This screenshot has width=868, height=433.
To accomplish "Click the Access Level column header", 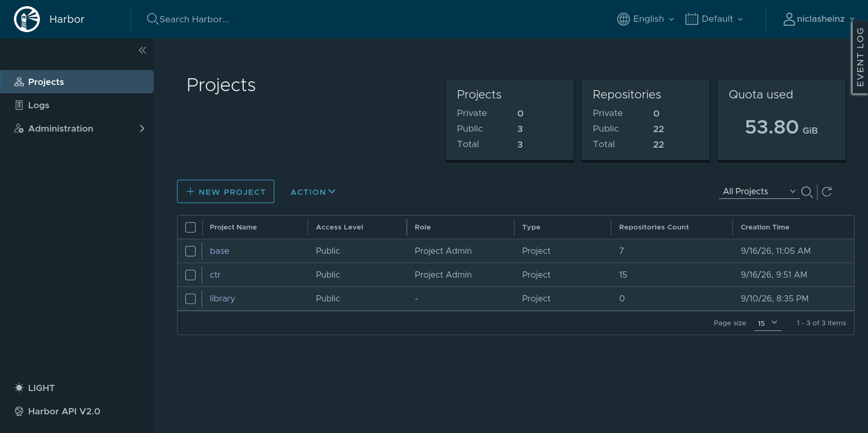I will (x=340, y=227).
